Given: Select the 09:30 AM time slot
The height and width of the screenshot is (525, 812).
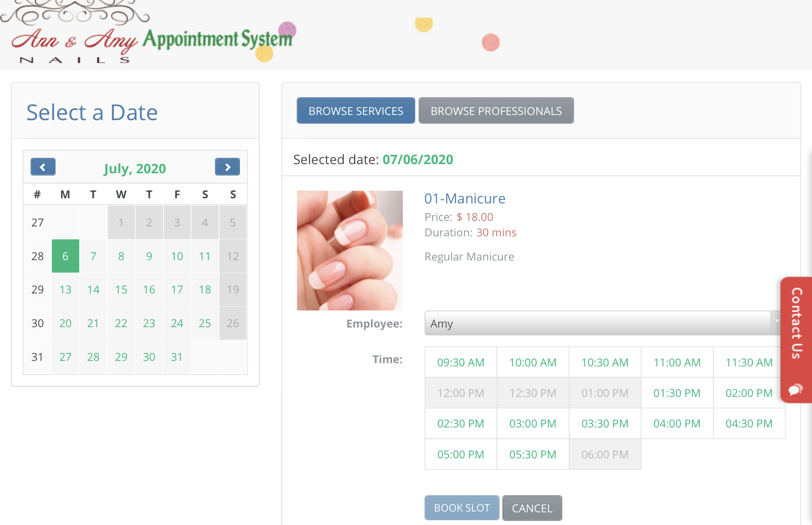Looking at the screenshot, I should [x=461, y=362].
